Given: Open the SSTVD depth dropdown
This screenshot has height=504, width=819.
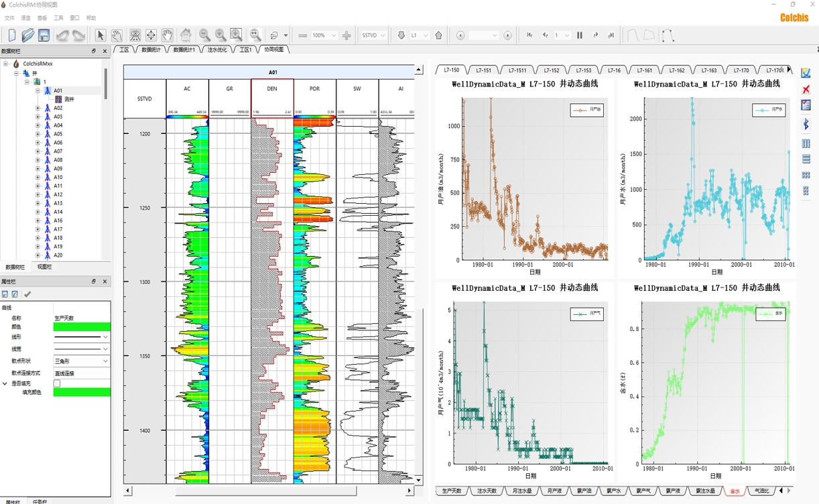Looking at the screenshot, I should click(x=383, y=36).
